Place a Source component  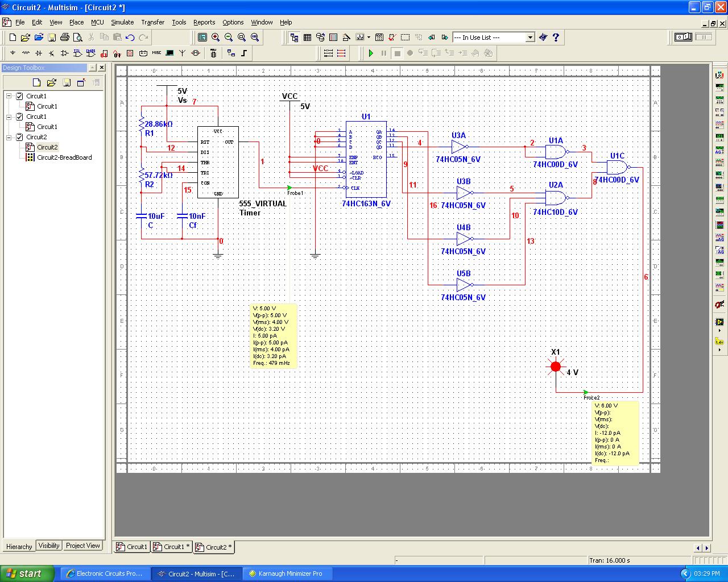click(x=13, y=53)
